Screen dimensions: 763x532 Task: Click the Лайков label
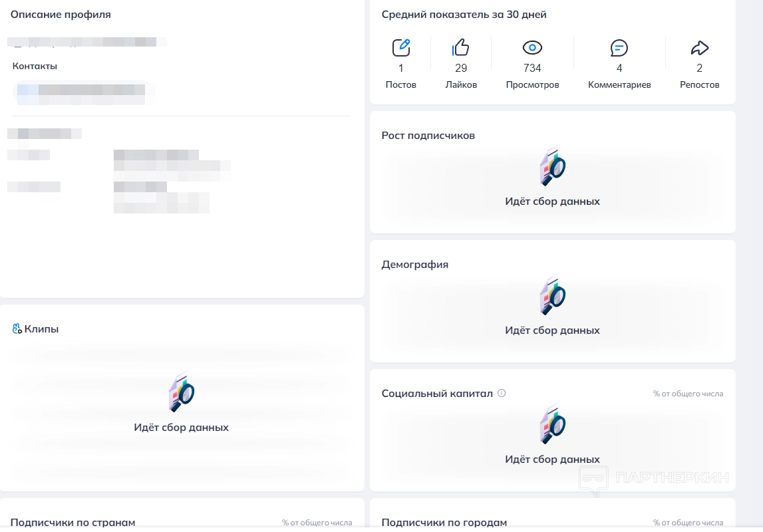pos(461,85)
